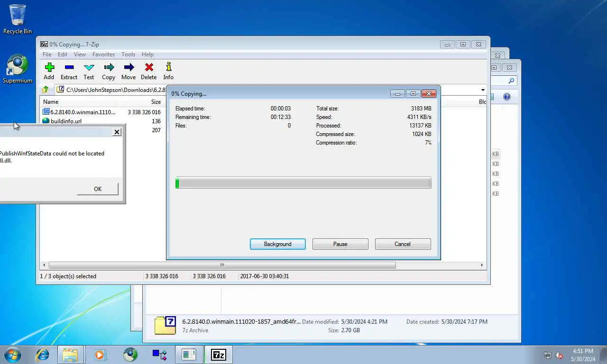607x364 pixels.
Task: Open the Windows Start menu
Action: coord(12,355)
